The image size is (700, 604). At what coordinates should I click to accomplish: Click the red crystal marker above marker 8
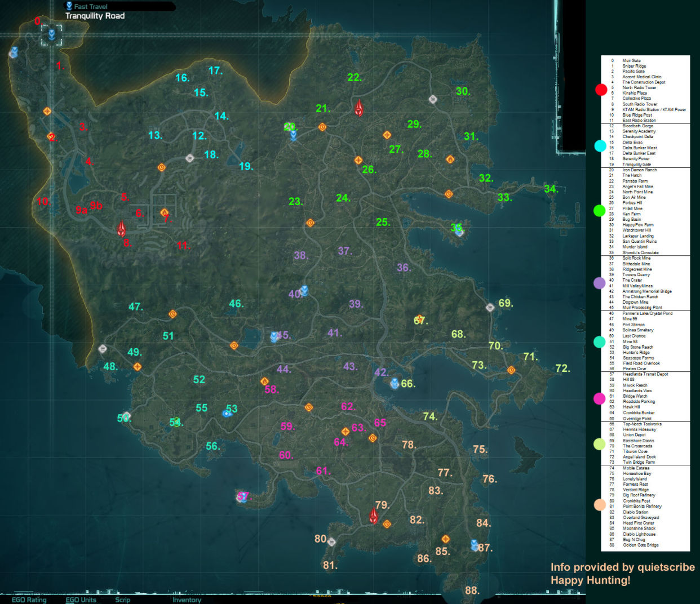click(x=121, y=228)
